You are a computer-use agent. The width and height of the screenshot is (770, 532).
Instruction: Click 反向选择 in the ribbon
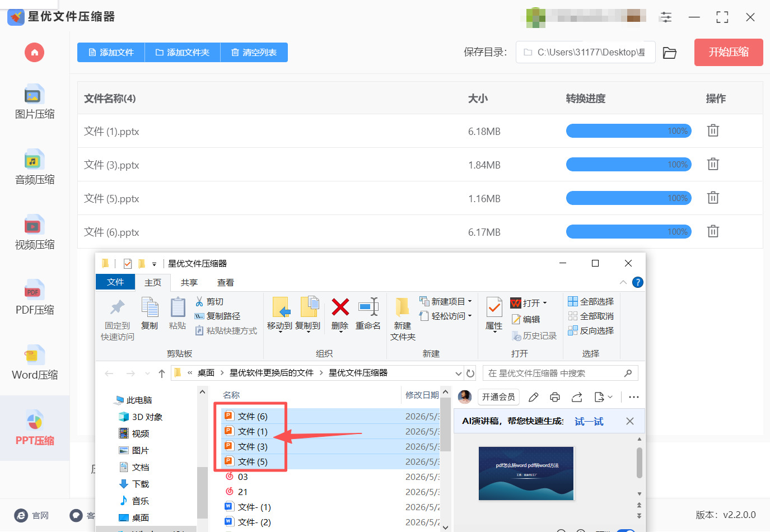pyautogui.click(x=591, y=330)
